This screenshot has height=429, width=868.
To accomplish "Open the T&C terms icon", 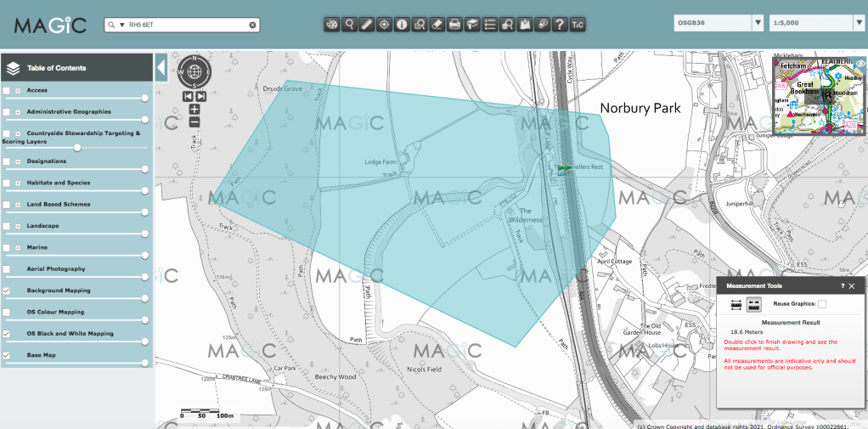I will point(578,25).
